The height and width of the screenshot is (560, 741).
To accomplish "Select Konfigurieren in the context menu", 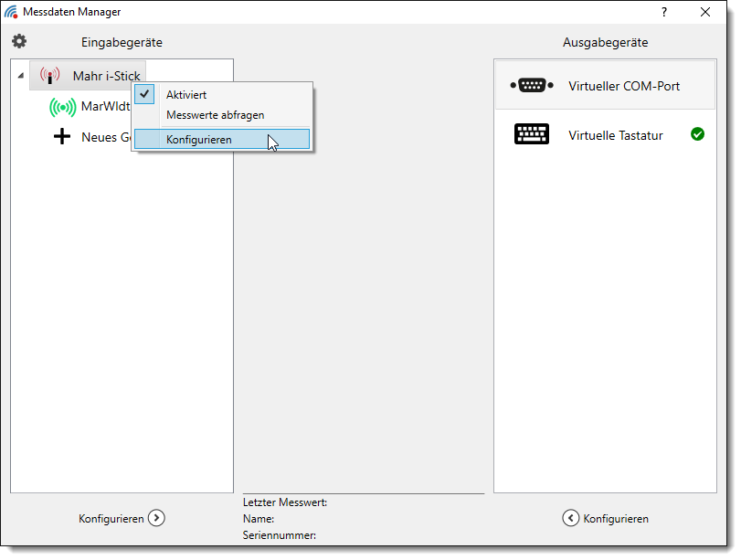I will [x=199, y=140].
